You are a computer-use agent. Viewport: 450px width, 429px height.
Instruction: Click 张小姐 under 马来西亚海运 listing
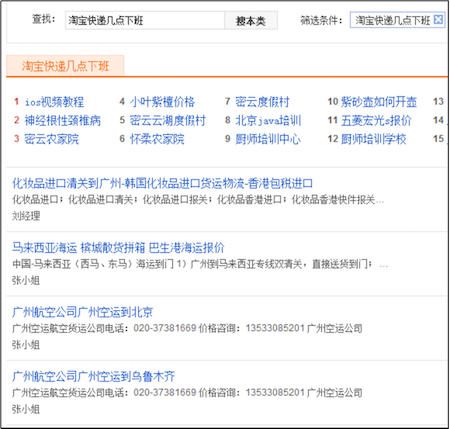[x=26, y=280]
